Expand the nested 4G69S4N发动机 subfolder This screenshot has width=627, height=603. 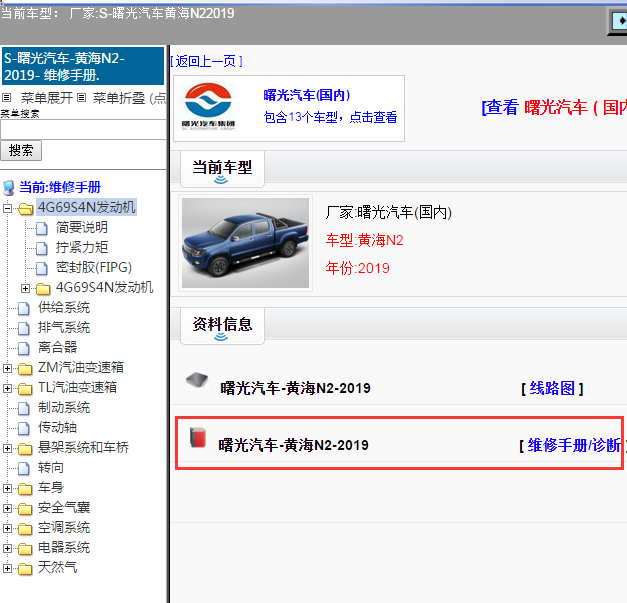[25, 288]
